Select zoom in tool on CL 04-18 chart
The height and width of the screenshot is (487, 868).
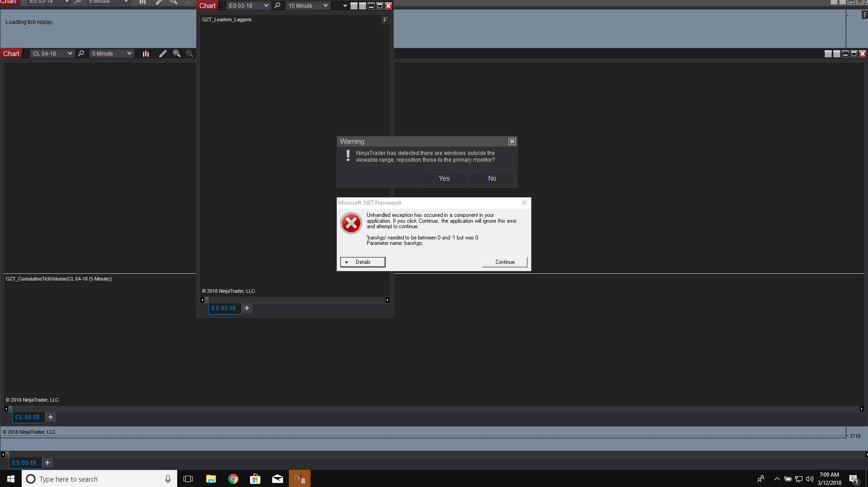(x=177, y=54)
